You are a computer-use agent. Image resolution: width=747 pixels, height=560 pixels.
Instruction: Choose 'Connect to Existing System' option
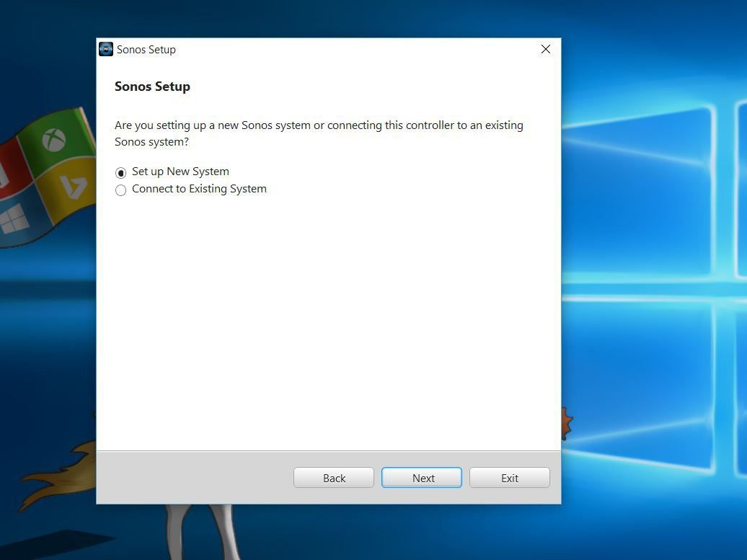tap(120, 190)
